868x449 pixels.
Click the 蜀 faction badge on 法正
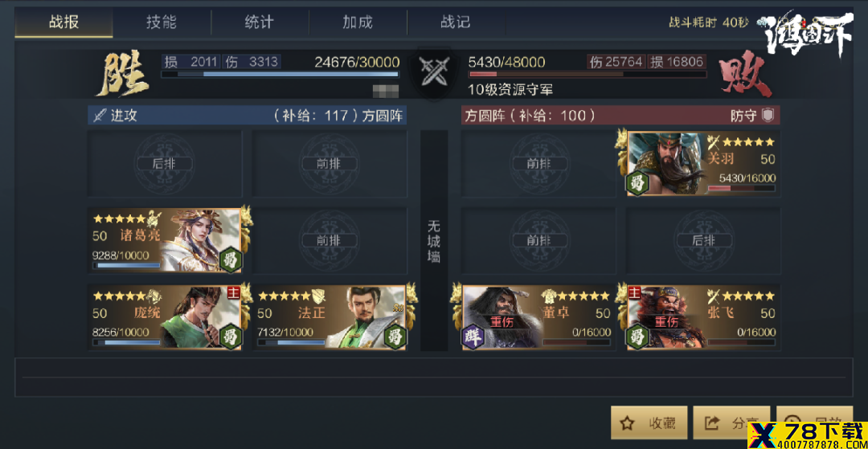(x=395, y=337)
